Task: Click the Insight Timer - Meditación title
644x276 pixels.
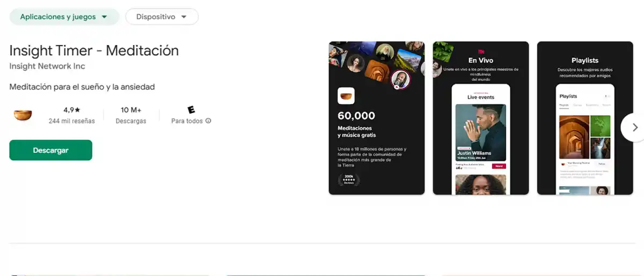Action: tap(94, 50)
